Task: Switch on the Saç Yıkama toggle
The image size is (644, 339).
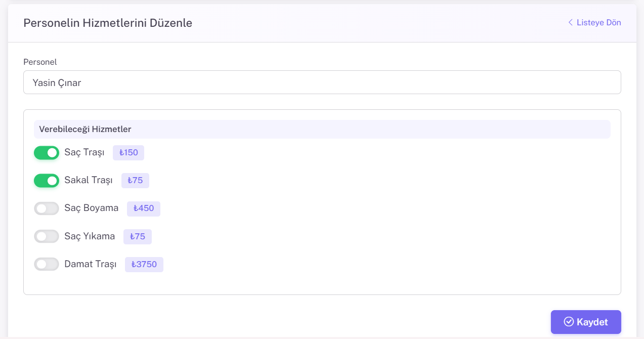Action: (x=47, y=236)
